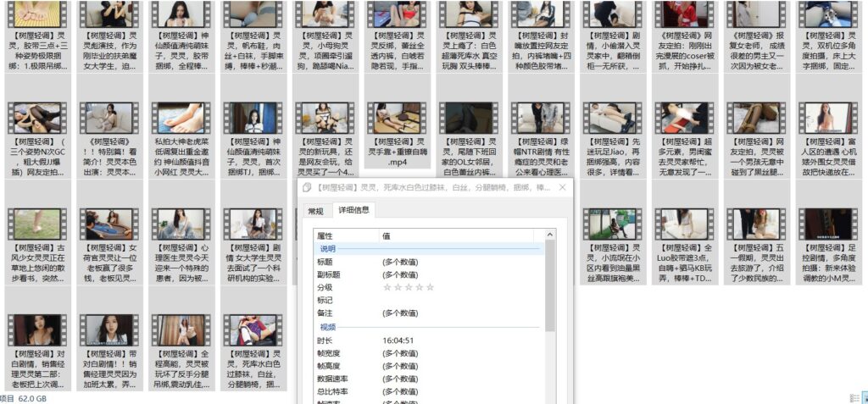Switch to the large thumbnails view icon
868x404 pixels.
point(862,397)
